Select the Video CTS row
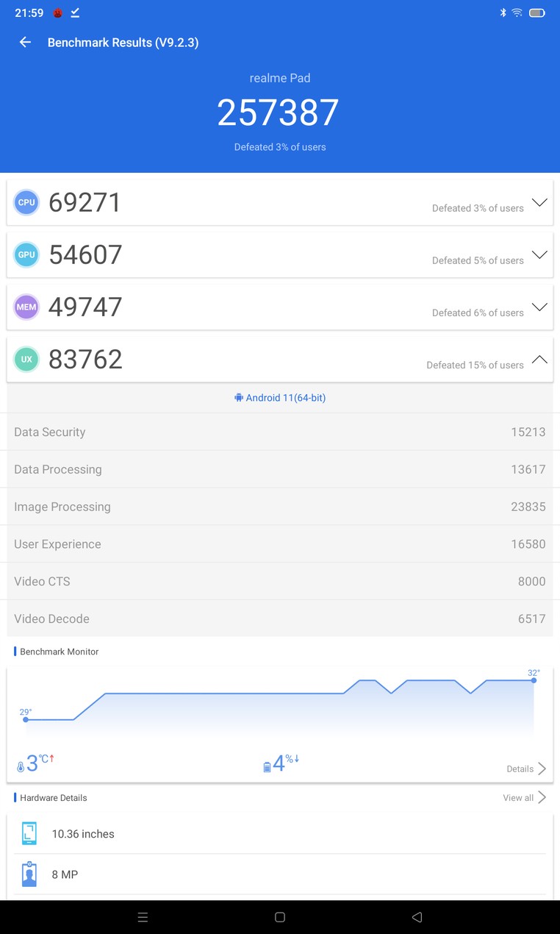560x934 pixels. (280, 581)
